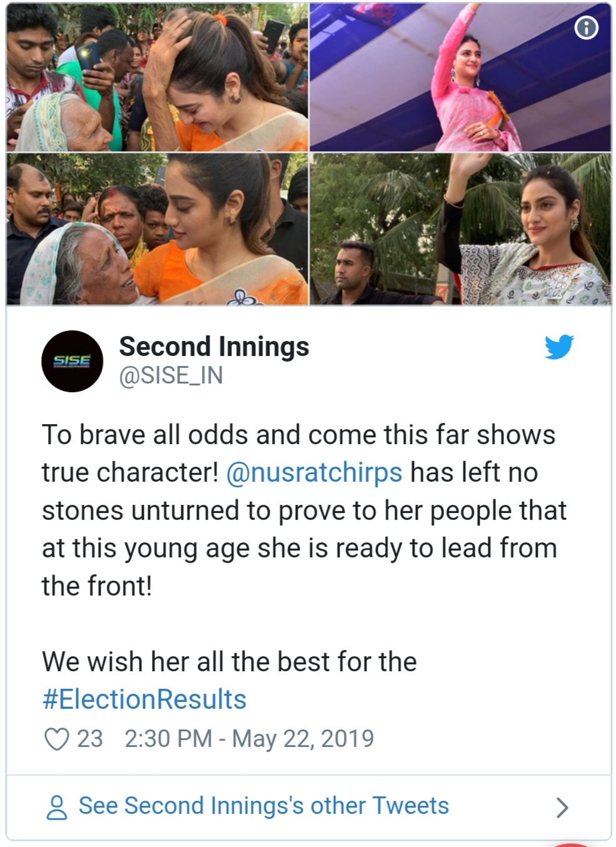This screenshot has height=847, width=616.
Task: Open the Second Innings account name
Action: 214,347
